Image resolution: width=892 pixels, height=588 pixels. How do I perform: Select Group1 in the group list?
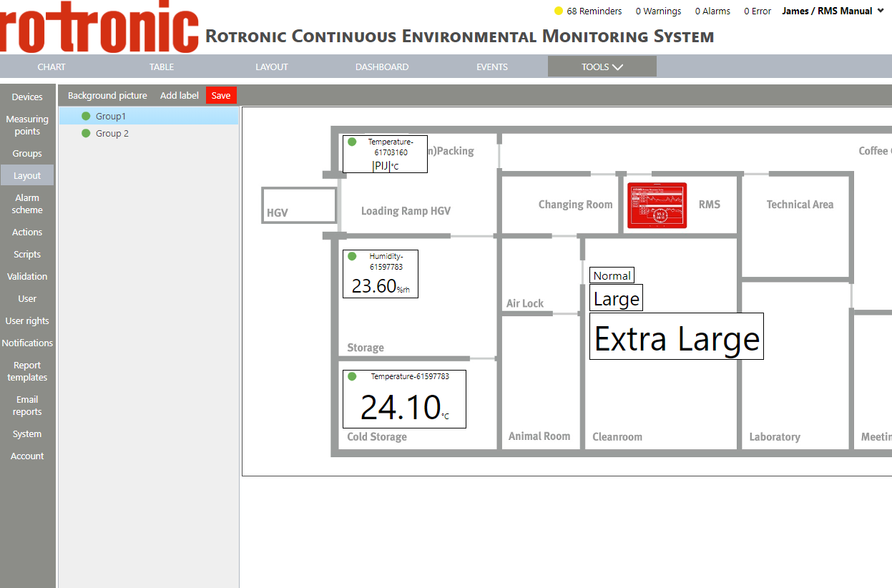click(x=149, y=116)
